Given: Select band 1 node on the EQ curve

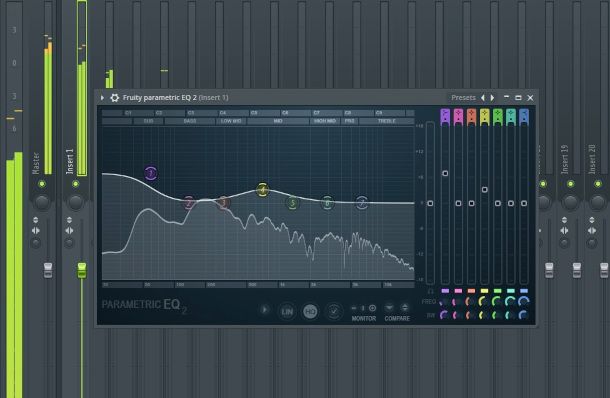Looking at the screenshot, I should click(x=151, y=173).
